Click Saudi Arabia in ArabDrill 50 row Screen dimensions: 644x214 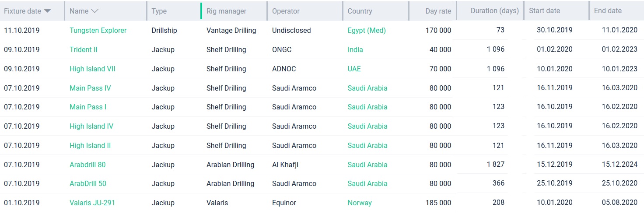pyautogui.click(x=367, y=183)
